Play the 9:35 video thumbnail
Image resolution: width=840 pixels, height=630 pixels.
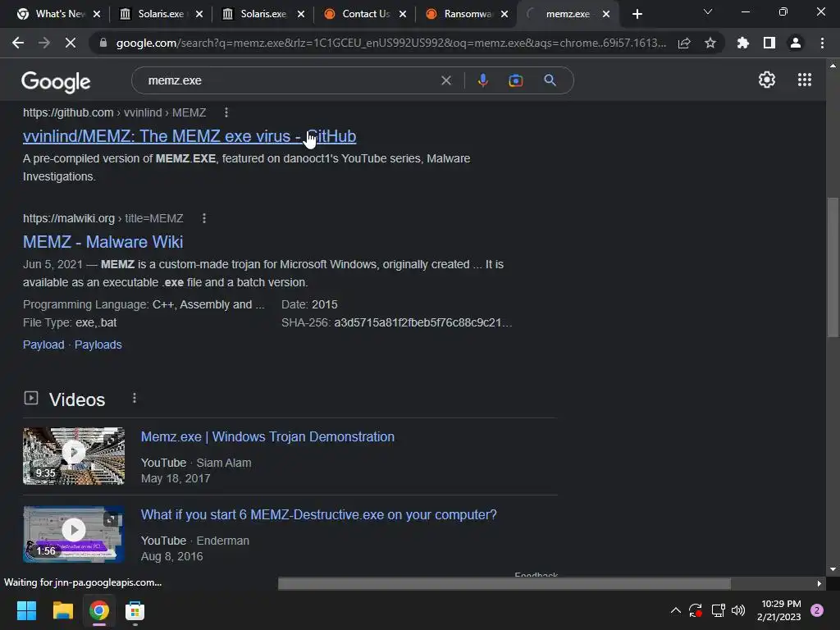(x=73, y=456)
